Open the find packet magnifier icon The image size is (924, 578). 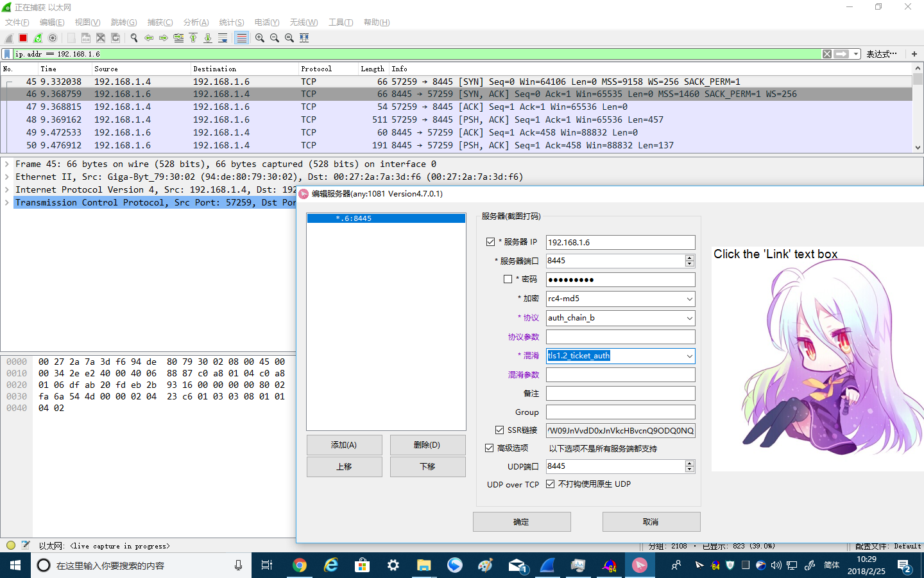point(133,37)
